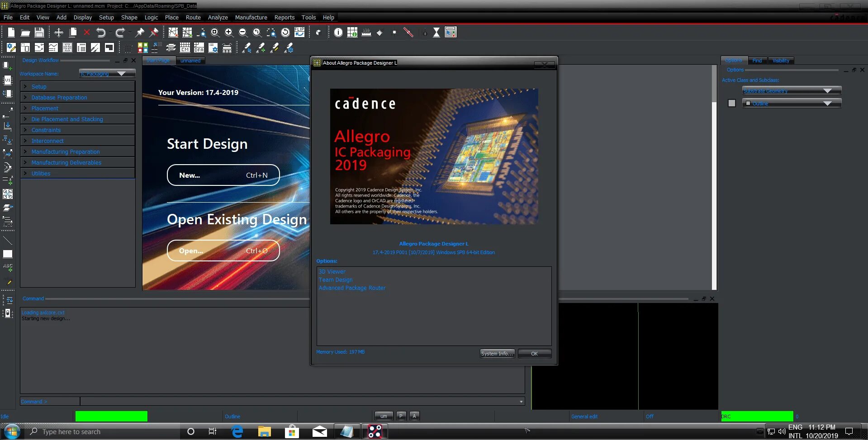Select the Move tool icon
The image size is (868, 440).
[59, 32]
